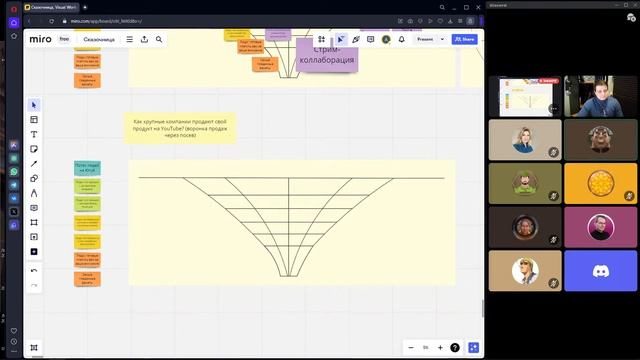
Task: Click the Discord top-right settings icon
Action: [631, 17]
